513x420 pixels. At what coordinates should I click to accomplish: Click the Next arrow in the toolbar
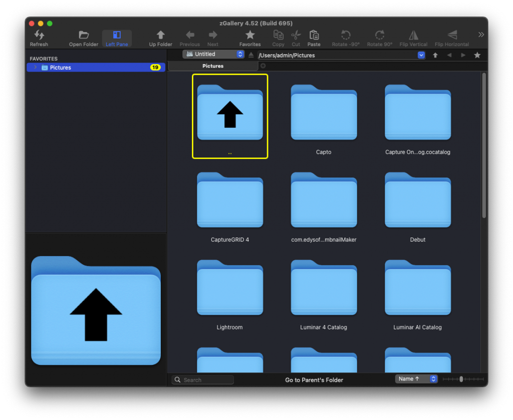click(212, 35)
